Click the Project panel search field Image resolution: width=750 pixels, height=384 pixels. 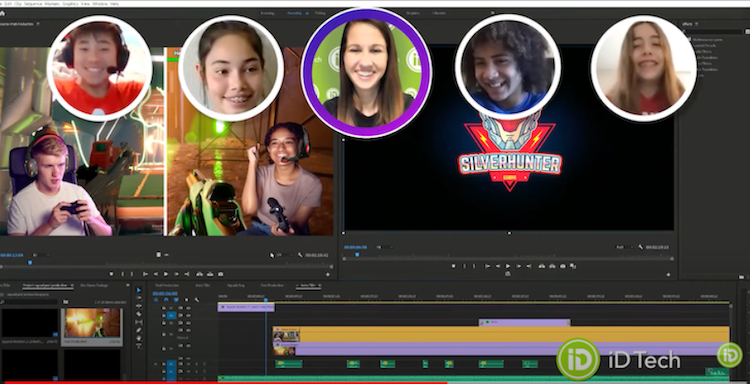tap(30, 302)
